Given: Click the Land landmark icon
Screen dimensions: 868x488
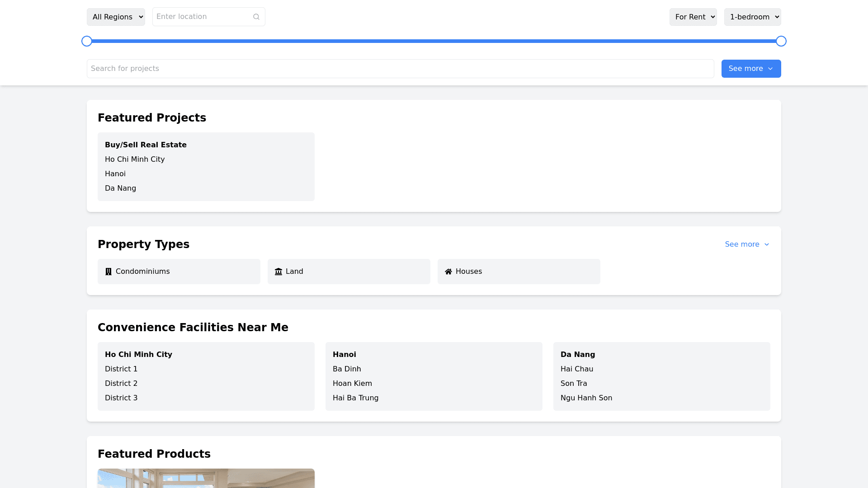Looking at the screenshot, I should point(278,272).
